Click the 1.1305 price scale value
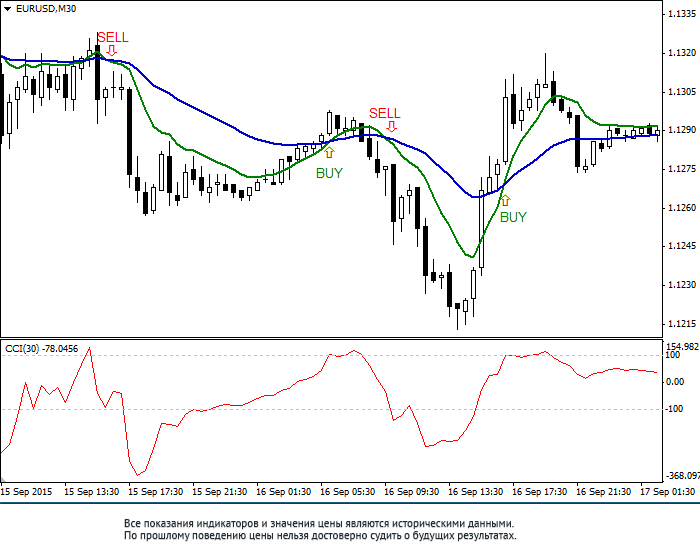 point(682,92)
